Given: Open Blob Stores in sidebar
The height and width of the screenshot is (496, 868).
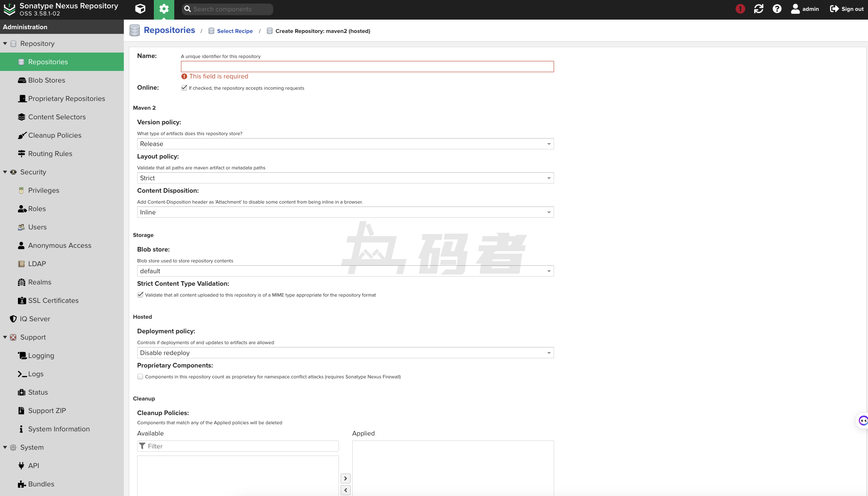Looking at the screenshot, I should (46, 80).
